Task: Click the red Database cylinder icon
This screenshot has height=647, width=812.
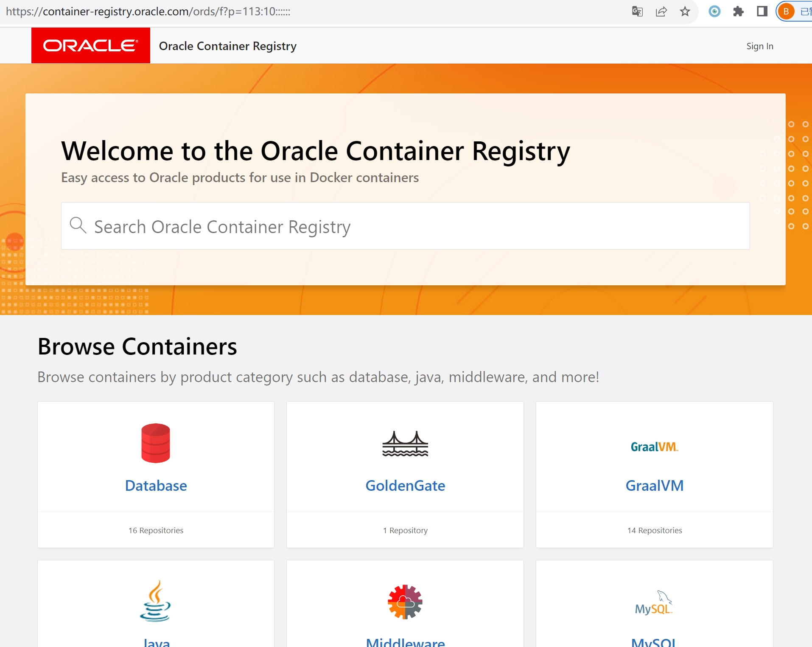Action: pos(155,443)
